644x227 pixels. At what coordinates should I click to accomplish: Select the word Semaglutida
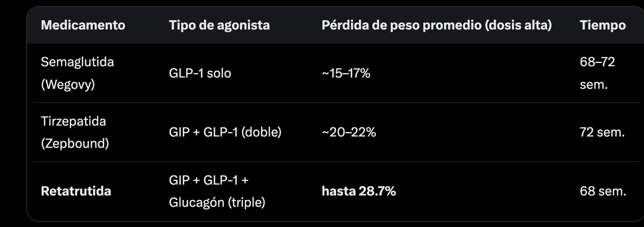pyautogui.click(x=77, y=62)
